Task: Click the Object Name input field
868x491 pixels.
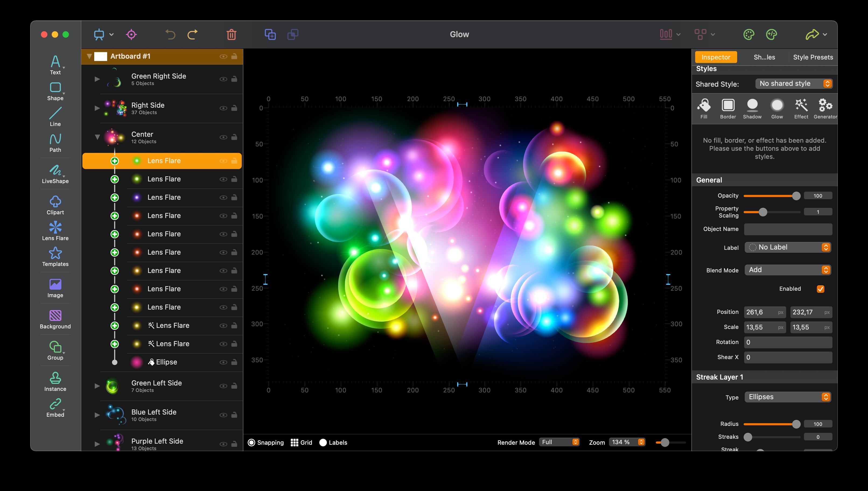Action: pyautogui.click(x=788, y=229)
